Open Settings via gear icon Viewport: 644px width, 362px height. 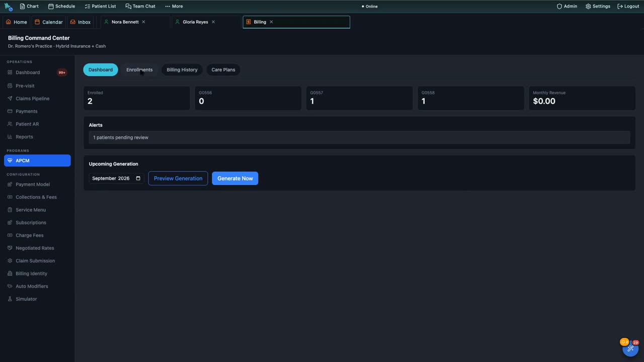tap(598, 7)
